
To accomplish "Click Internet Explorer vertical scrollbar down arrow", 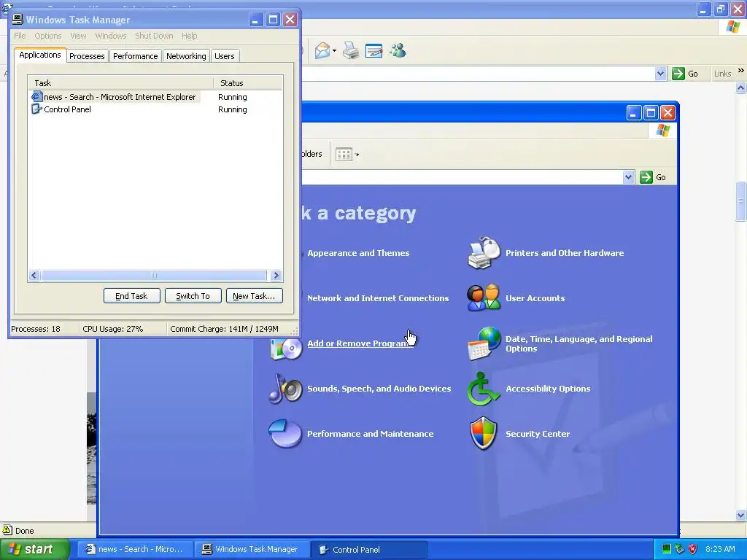I will pyautogui.click(x=741, y=515).
